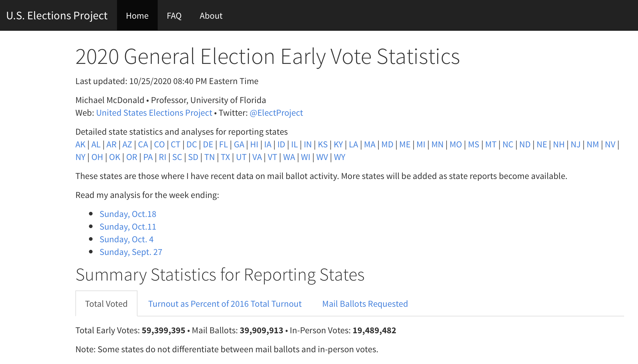Open the FAQ page in navbar
Image resolution: width=638 pixels, height=364 pixels.
click(174, 16)
